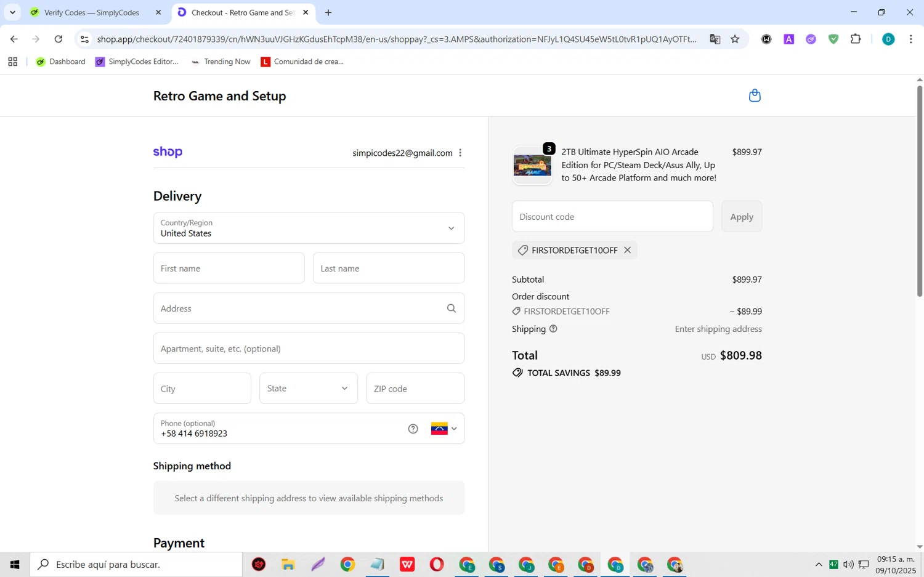Open the Extensions puzzle piece menu
The image size is (924, 577).
click(856, 39)
